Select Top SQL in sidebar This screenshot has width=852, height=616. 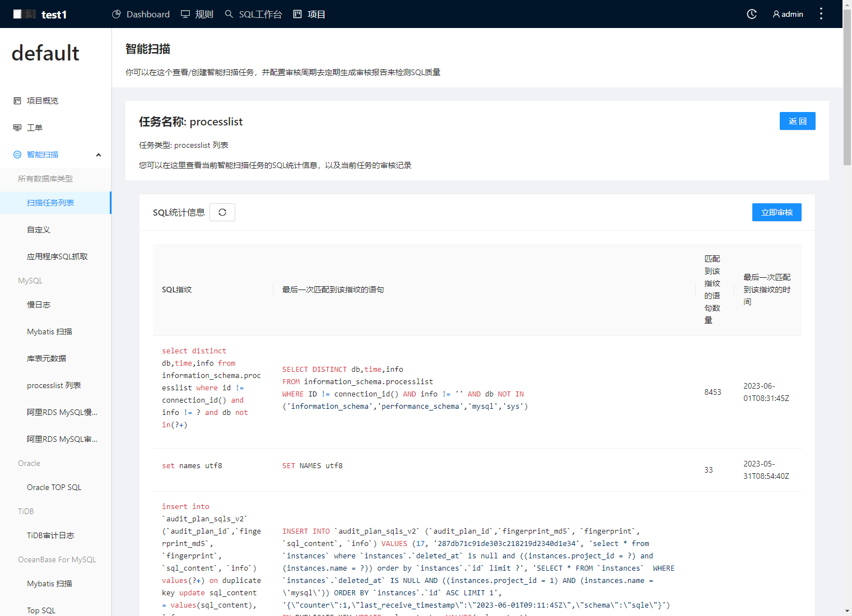(x=55, y=609)
